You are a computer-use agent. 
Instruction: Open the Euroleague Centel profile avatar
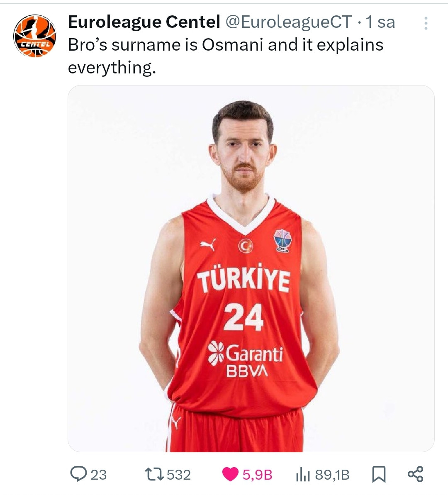click(34, 36)
